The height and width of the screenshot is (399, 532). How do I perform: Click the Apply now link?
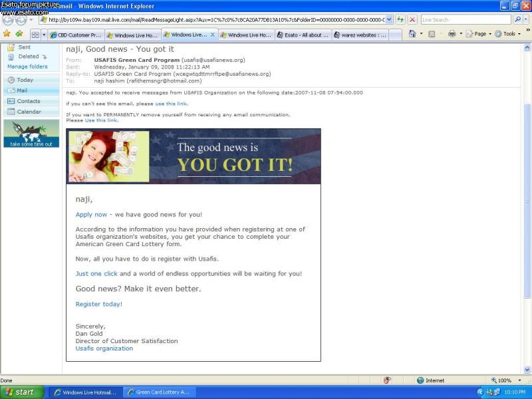[91, 214]
